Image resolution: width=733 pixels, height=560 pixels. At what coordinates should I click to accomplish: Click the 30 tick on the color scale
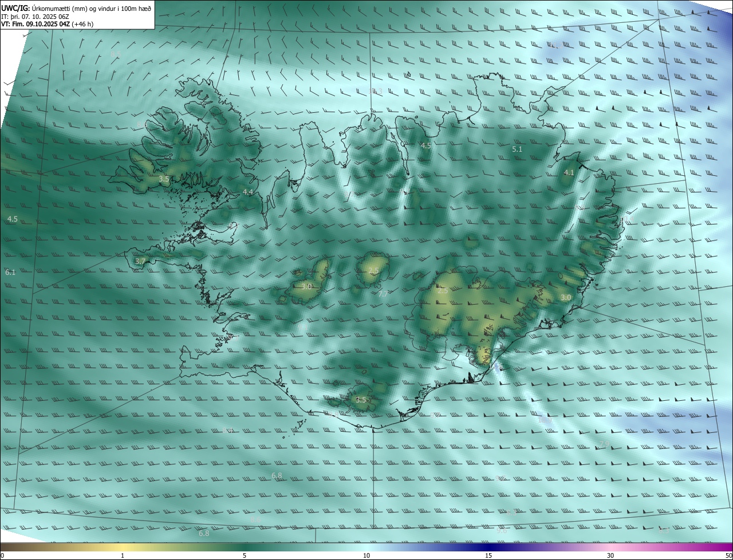pyautogui.click(x=610, y=555)
